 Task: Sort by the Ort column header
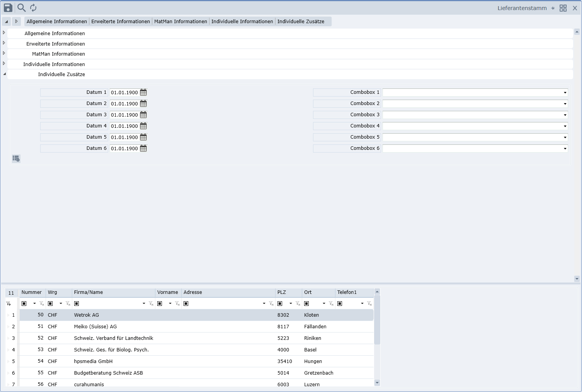tap(318, 292)
